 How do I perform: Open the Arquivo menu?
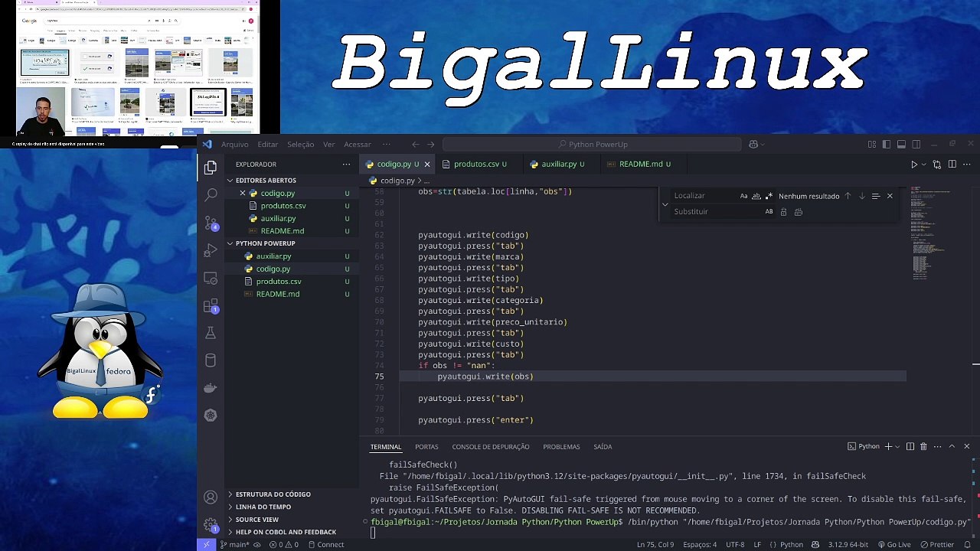coord(234,144)
